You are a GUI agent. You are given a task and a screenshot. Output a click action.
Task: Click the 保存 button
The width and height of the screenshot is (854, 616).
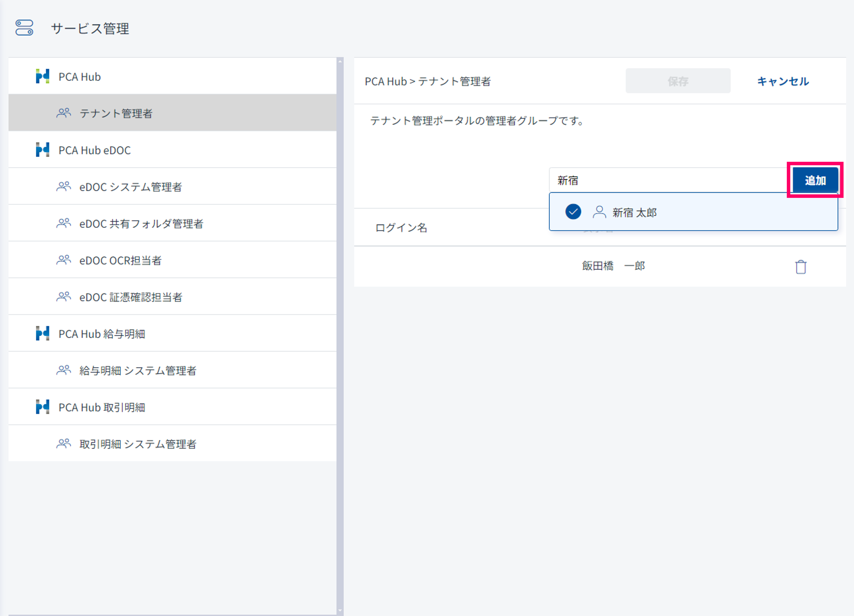[x=678, y=81]
